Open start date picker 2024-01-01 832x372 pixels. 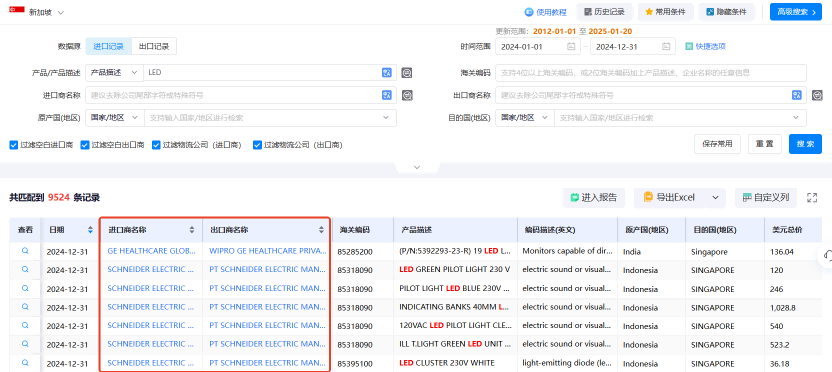(x=538, y=47)
